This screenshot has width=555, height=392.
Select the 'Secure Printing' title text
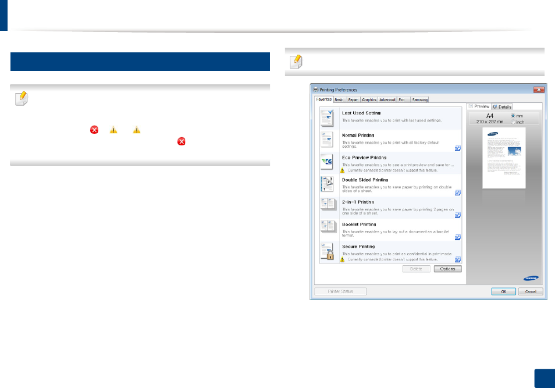[x=358, y=247]
